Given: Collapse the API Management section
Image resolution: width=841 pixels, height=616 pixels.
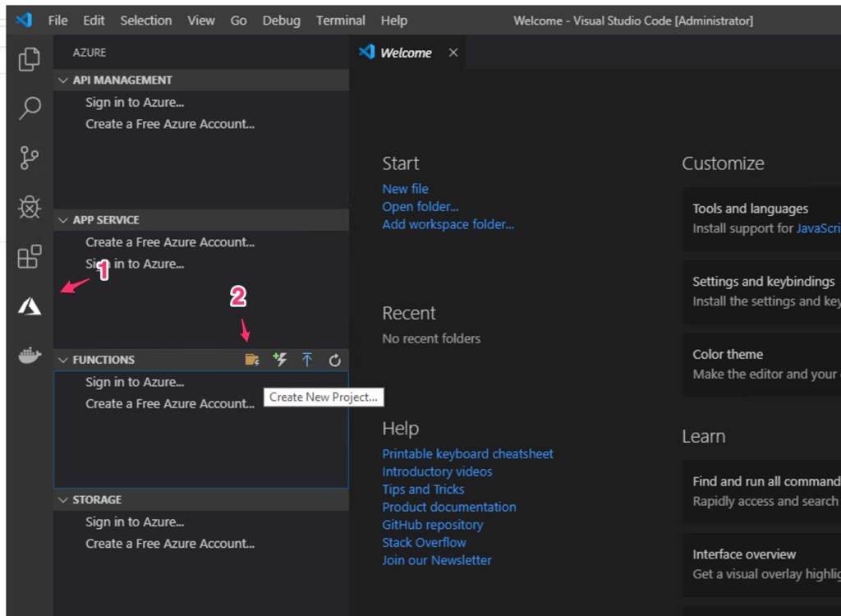Looking at the screenshot, I should click(x=122, y=80).
